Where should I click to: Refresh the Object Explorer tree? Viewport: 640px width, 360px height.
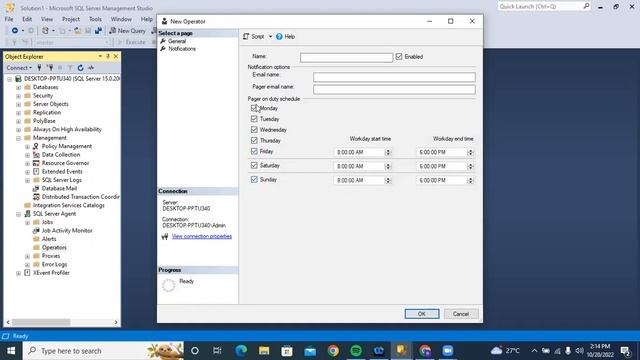80,68
